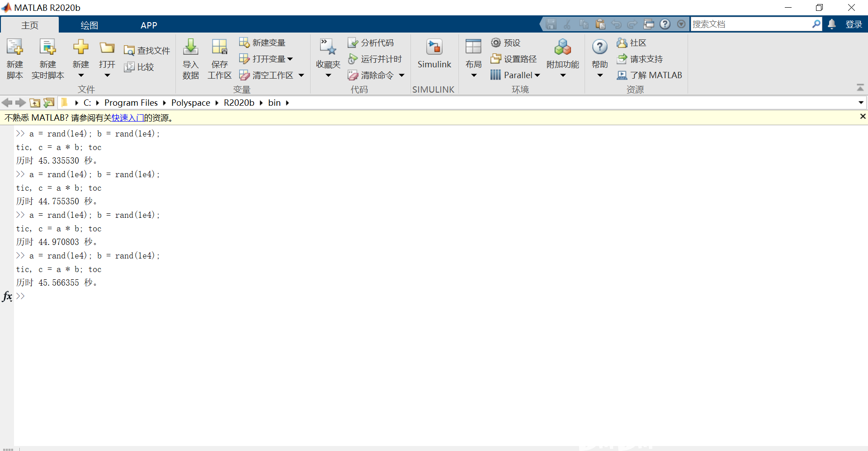868x451 pixels.
Task: Click the search magnifier button
Action: (816, 24)
